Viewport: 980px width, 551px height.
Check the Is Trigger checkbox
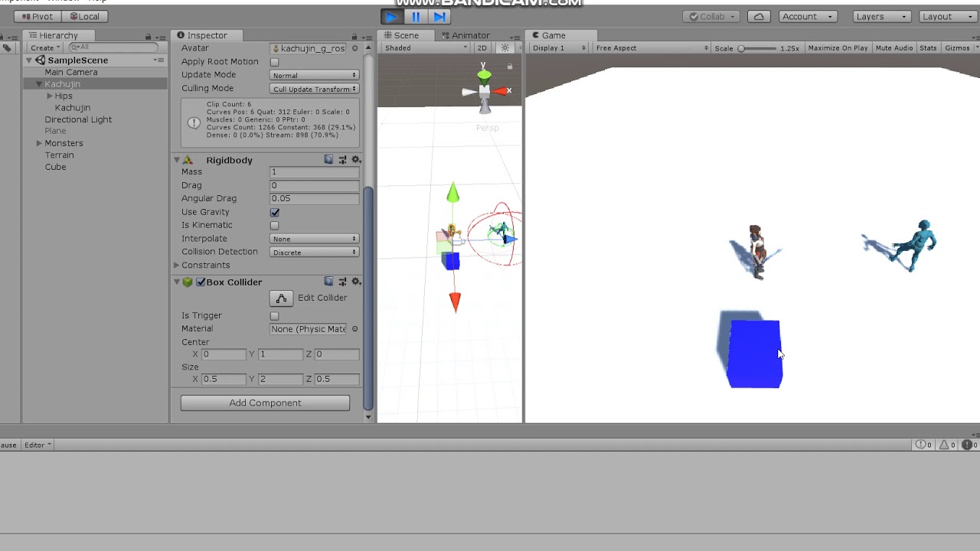click(274, 315)
